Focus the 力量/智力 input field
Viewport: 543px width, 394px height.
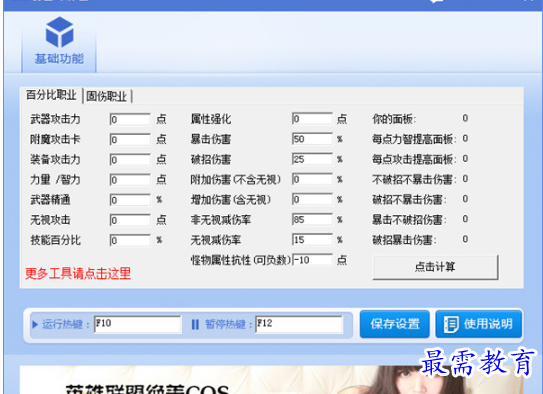point(130,180)
